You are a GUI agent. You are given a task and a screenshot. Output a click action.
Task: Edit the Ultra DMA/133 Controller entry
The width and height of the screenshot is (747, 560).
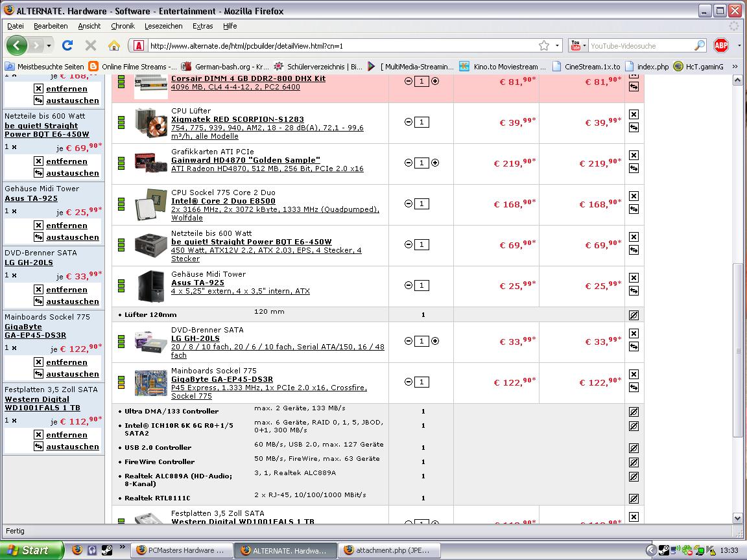click(634, 412)
